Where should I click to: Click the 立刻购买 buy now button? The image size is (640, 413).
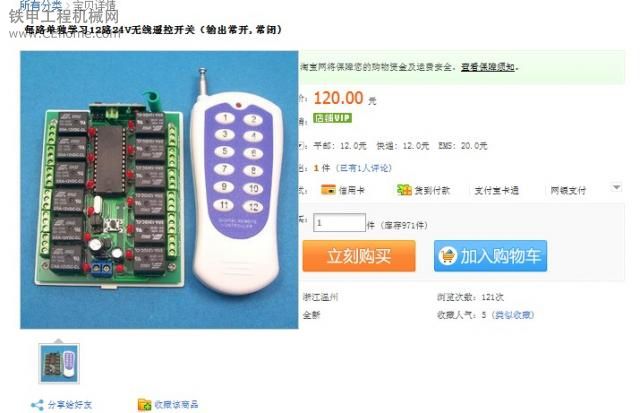pyautogui.click(x=359, y=256)
